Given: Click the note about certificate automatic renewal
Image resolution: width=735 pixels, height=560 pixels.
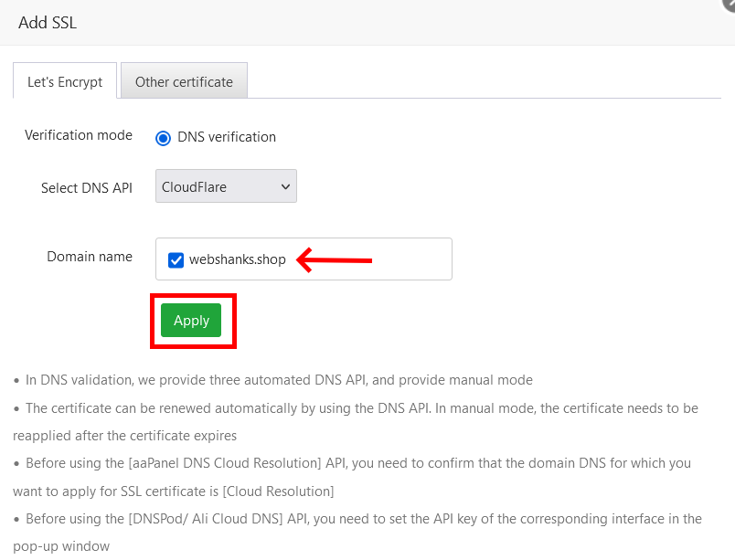Looking at the screenshot, I should click(x=357, y=422).
